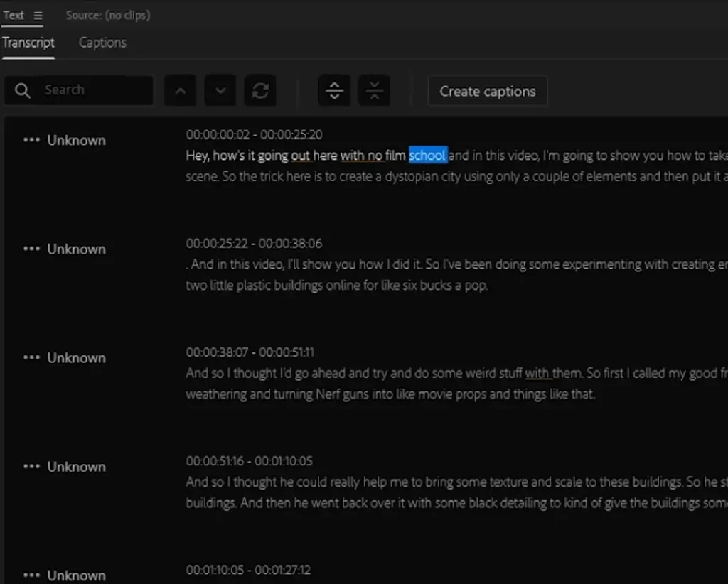Click the magnifier icon in search field
The image size is (728, 584).
pos(23,91)
